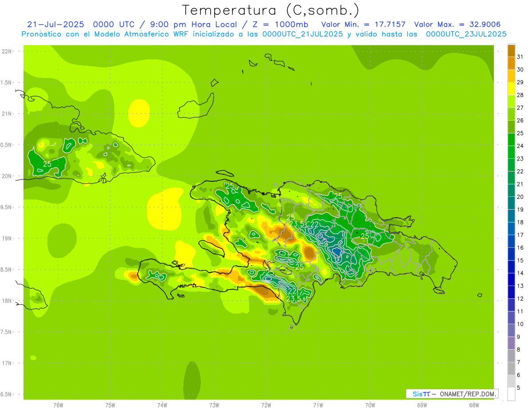
Task: Click the 'Temperatura (C,somb.)' title
Action: click(x=271, y=10)
